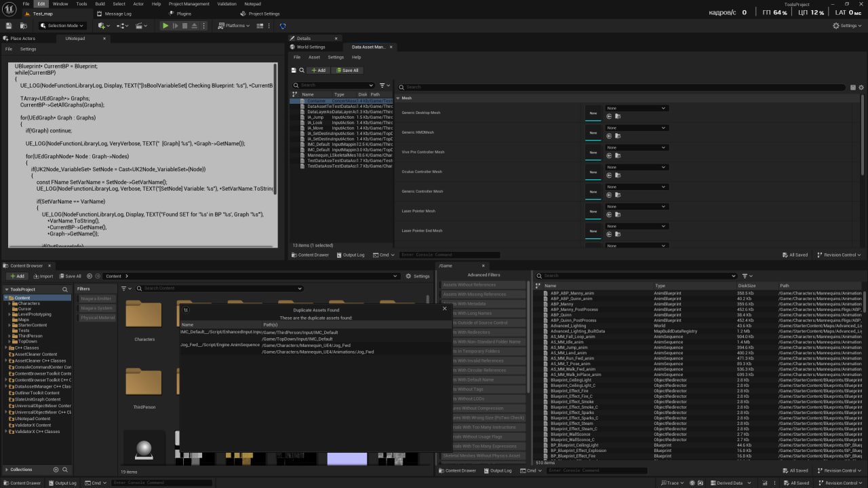Screen dimensions: 868x488
Task: Open the Project Management menu
Action: [189, 3]
